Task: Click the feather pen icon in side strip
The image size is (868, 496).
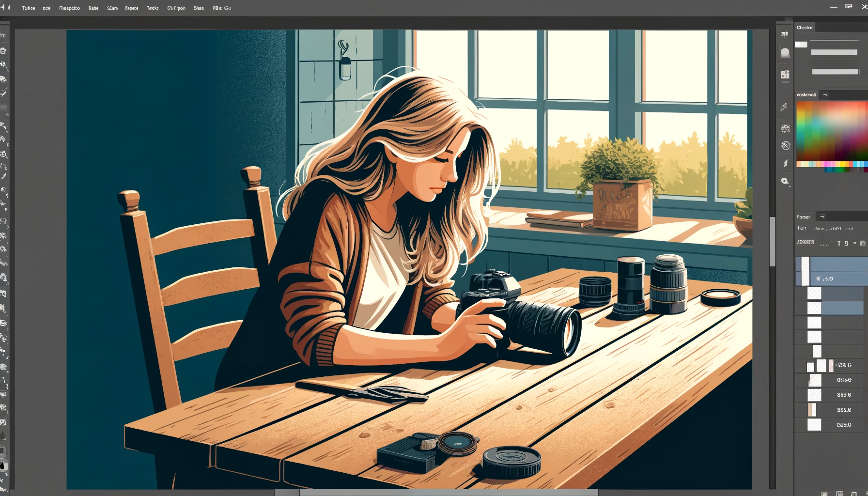Action: pos(785,164)
